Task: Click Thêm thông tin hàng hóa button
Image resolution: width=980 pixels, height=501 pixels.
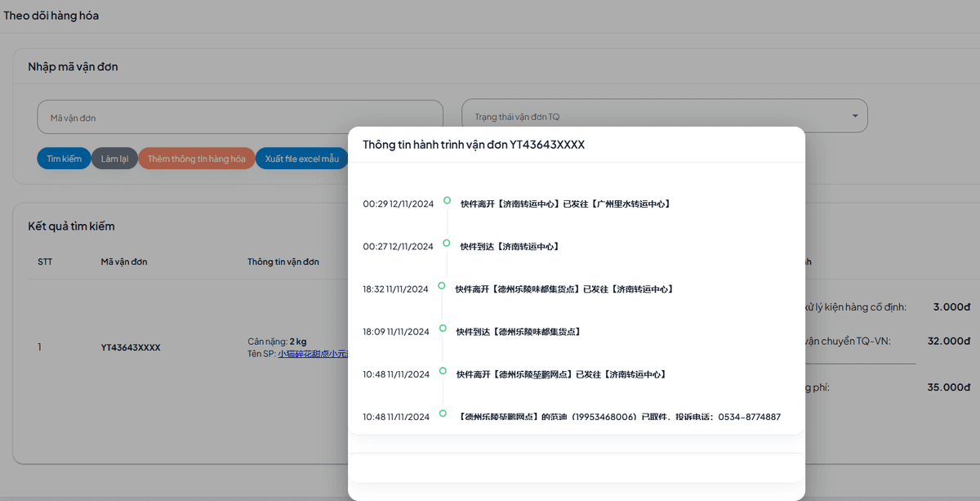Action: pos(196,159)
